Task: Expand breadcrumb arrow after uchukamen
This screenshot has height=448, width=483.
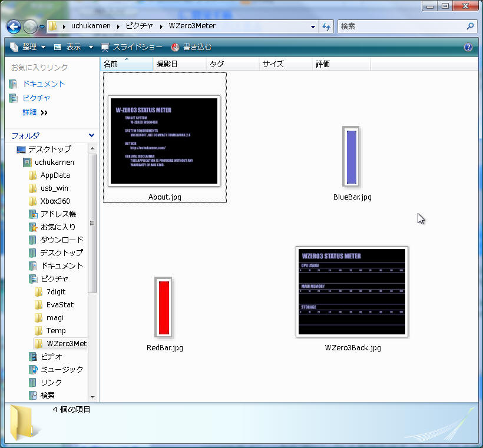Action: click(x=118, y=26)
